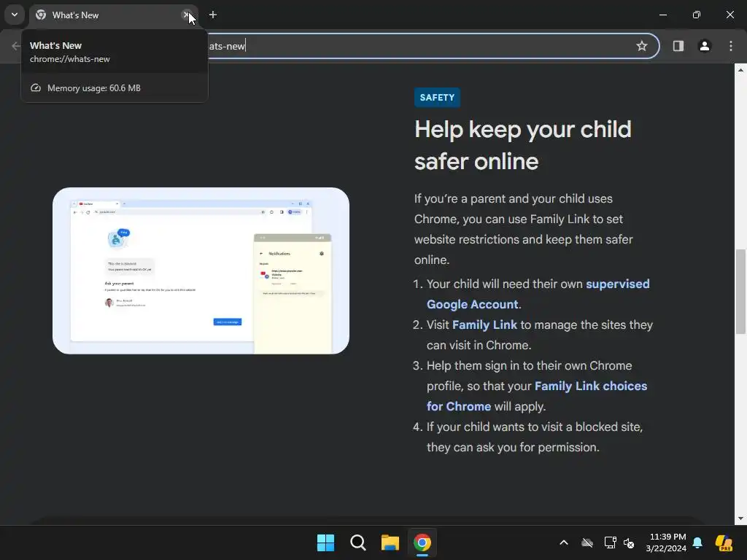This screenshot has height=560, width=747.
Task: Go back using the back arrow
Action: tap(16, 46)
